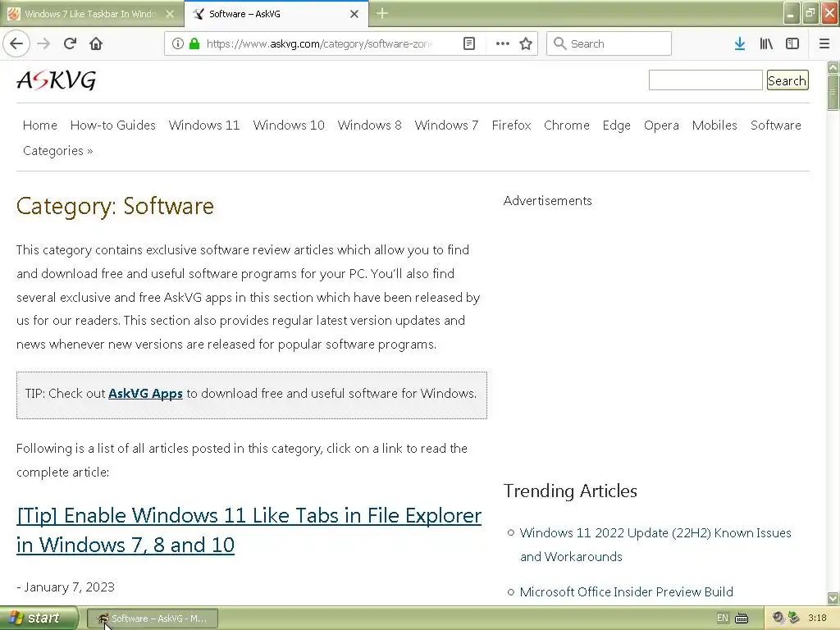
Task: Open the browser home page
Action: 96,43
